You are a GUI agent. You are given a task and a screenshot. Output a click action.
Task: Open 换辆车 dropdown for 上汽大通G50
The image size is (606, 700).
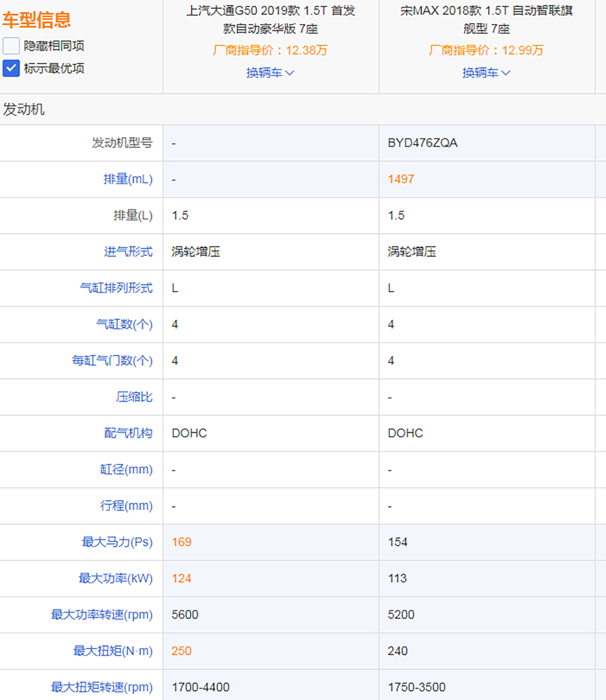point(270,73)
